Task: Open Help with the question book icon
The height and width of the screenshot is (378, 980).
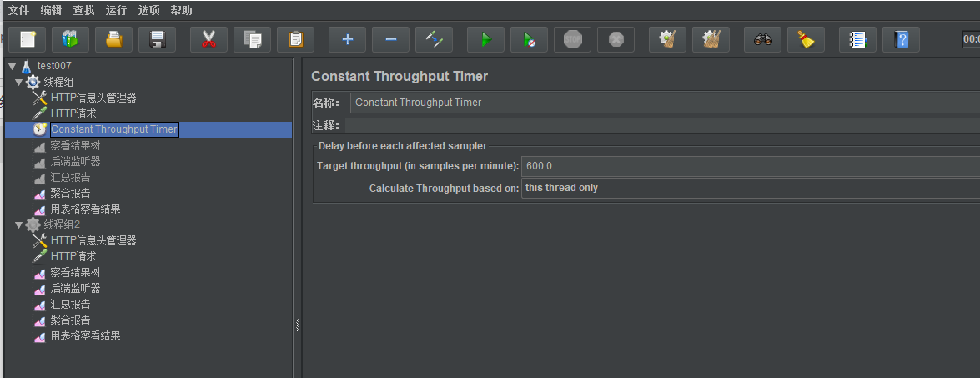Action: [902, 40]
